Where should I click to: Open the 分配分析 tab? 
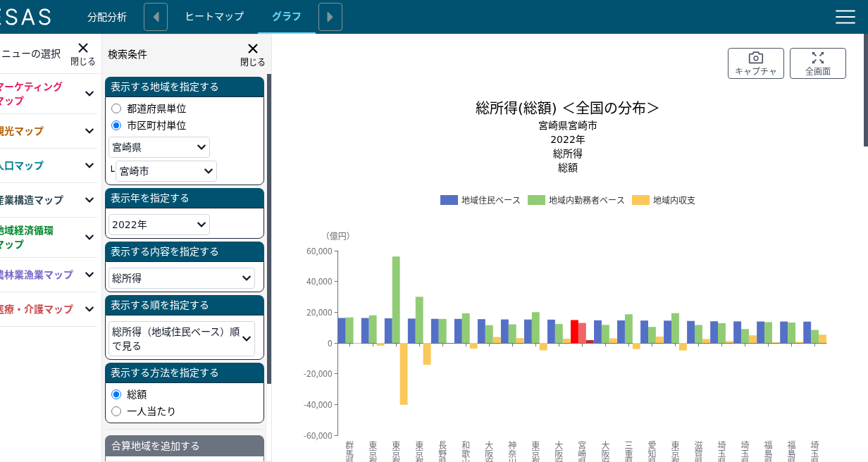pyautogui.click(x=107, y=17)
